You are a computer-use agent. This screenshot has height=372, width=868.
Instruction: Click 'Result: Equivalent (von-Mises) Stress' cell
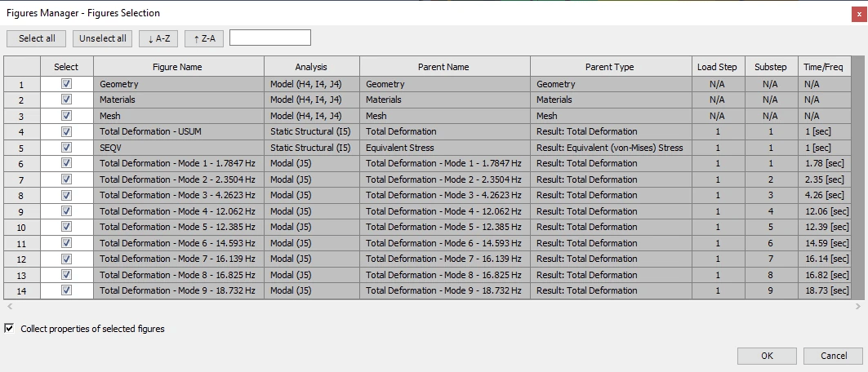click(611, 148)
